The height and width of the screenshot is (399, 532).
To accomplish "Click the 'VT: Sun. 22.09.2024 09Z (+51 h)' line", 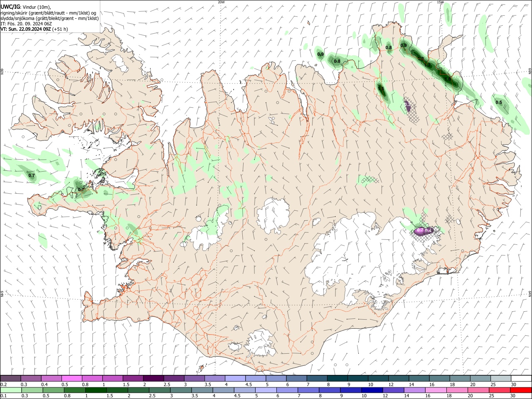I will pyautogui.click(x=34, y=29).
